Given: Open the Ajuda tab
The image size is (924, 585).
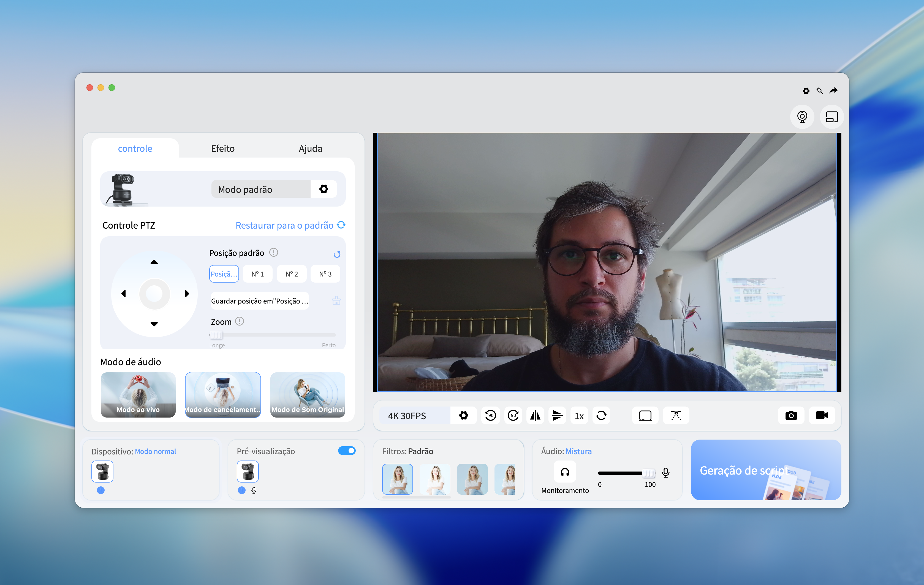Looking at the screenshot, I should click(310, 148).
